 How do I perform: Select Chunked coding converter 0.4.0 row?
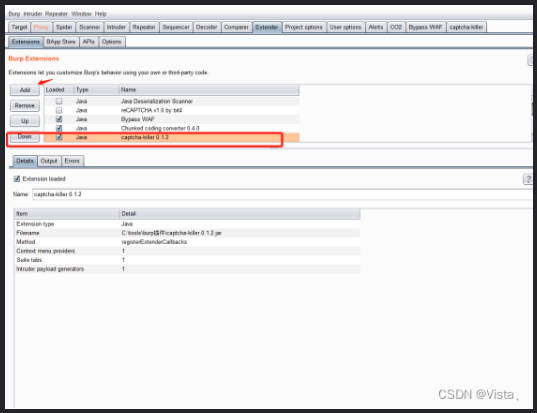tap(172, 128)
